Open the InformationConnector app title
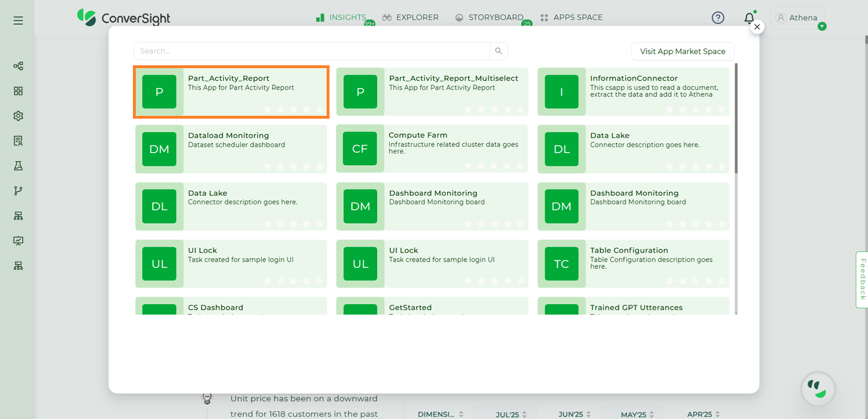Image resolution: width=868 pixels, height=419 pixels. 634,78
